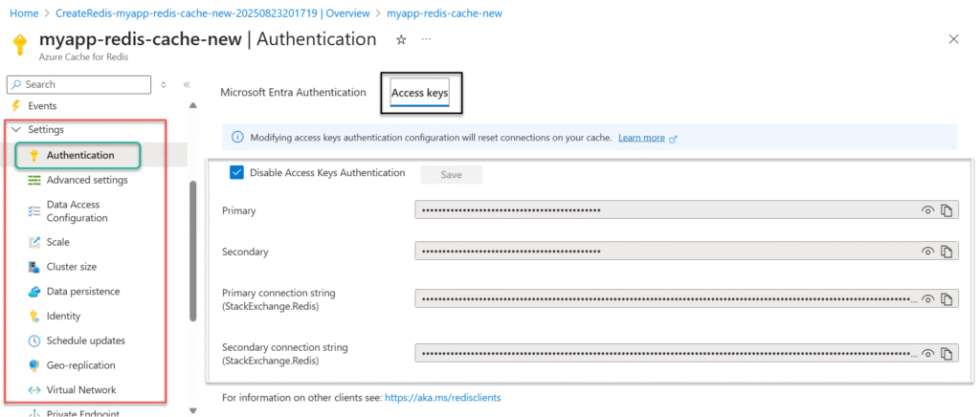Collapse the Settings section in sidebar
980x417 pixels.
[x=16, y=130]
